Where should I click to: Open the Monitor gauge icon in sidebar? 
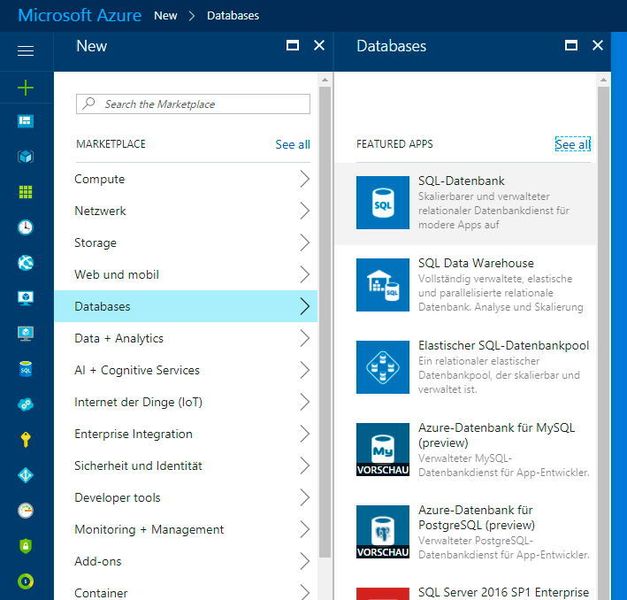pos(26,510)
